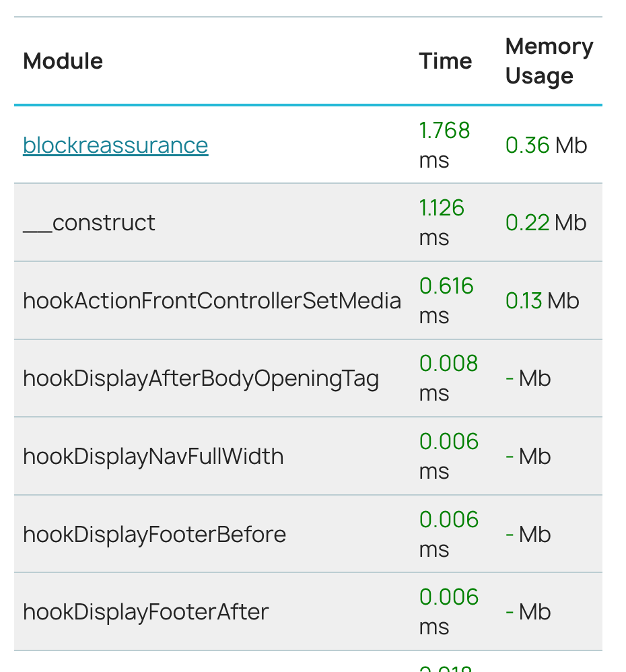Open the blockreassurance module link

(115, 145)
